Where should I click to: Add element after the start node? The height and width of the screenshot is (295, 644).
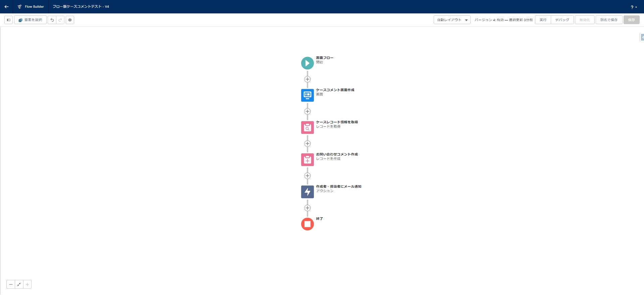(307, 79)
